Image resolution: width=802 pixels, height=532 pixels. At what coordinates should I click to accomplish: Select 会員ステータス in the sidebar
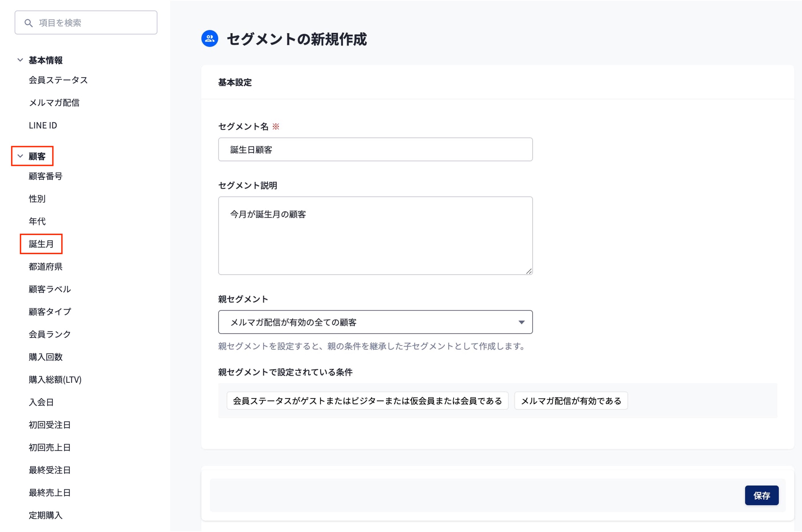(x=58, y=80)
